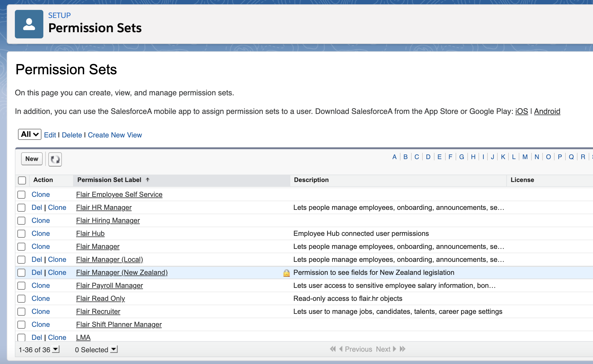Image resolution: width=593 pixels, height=364 pixels.
Task: Click the sort arrow beside Permission Set Label
Action: click(148, 180)
